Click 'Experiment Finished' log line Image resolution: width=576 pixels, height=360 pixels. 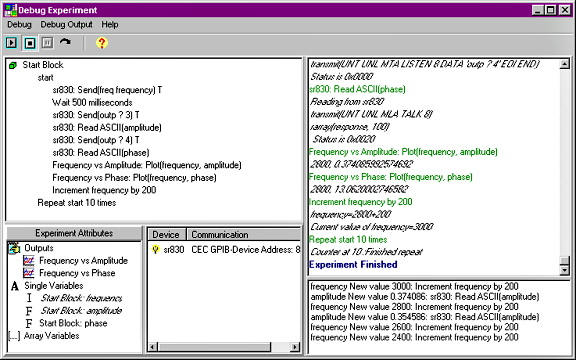(353, 264)
